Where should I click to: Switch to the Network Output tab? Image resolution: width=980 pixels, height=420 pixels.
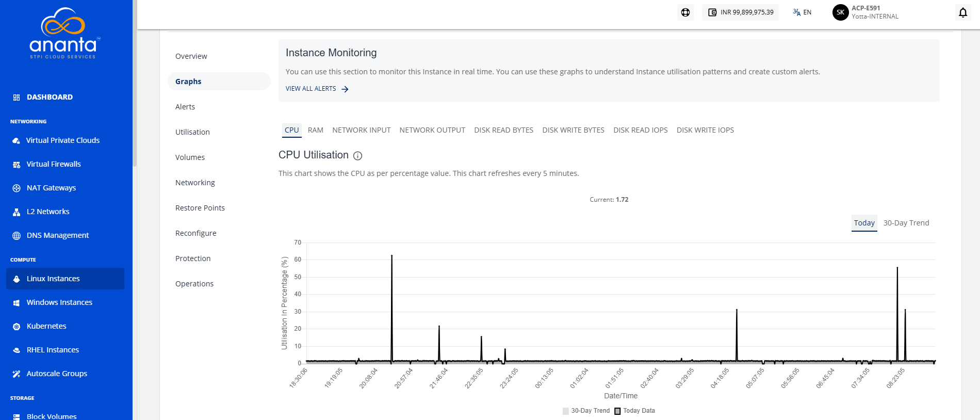pos(432,130)
